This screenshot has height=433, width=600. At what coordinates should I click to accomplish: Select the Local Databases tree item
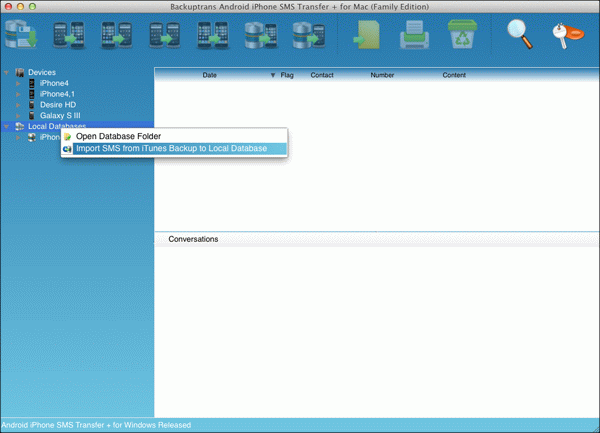57,126
